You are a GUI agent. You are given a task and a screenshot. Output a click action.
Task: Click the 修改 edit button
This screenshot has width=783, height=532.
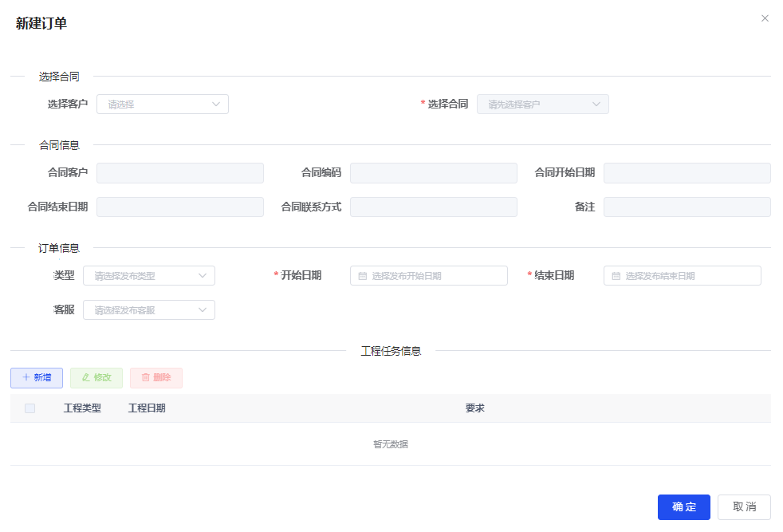tap(96, 378)
